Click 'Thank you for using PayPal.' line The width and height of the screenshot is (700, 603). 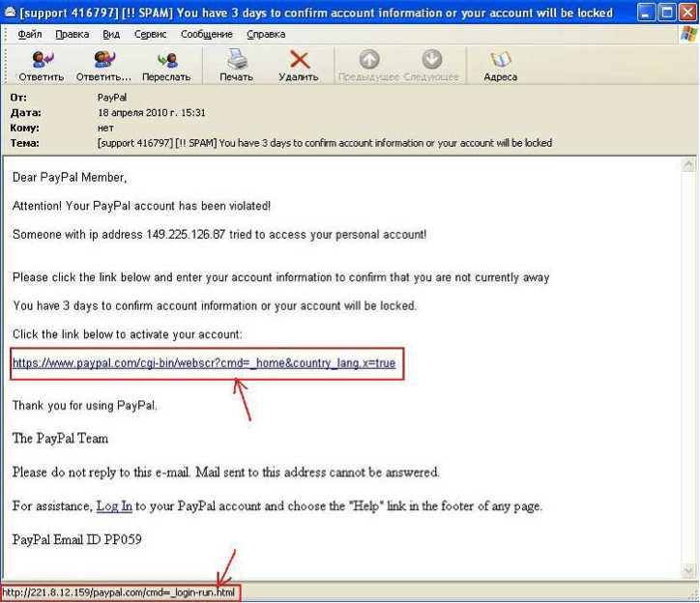[85, 406]
